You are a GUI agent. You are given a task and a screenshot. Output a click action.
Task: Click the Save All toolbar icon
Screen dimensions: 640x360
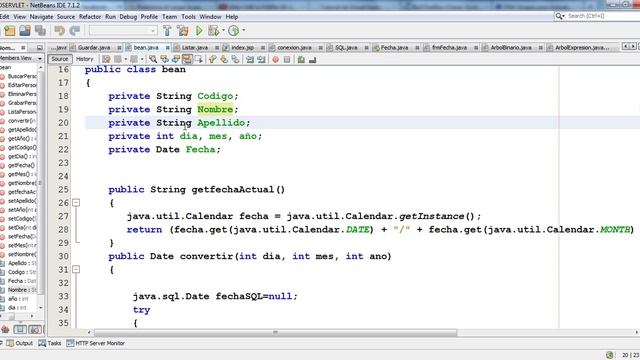pos(40,31)
